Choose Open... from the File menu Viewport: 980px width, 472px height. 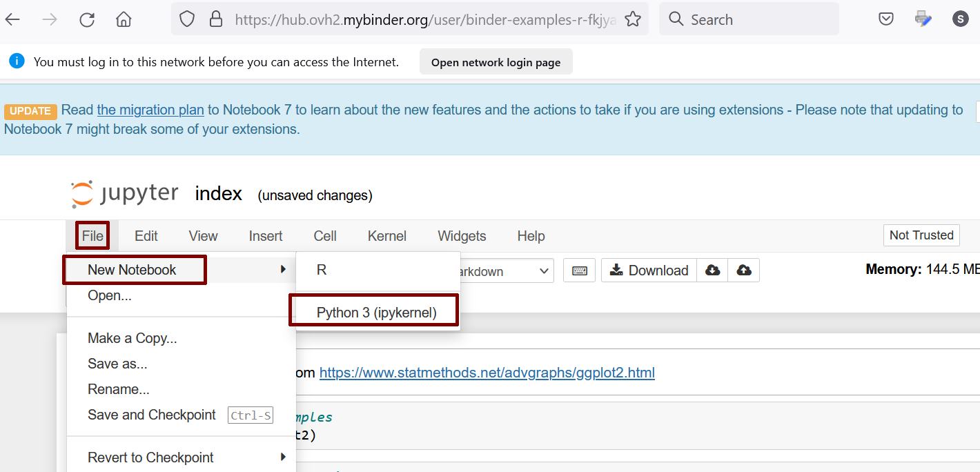pyautogui.click(x=181, y=295)
